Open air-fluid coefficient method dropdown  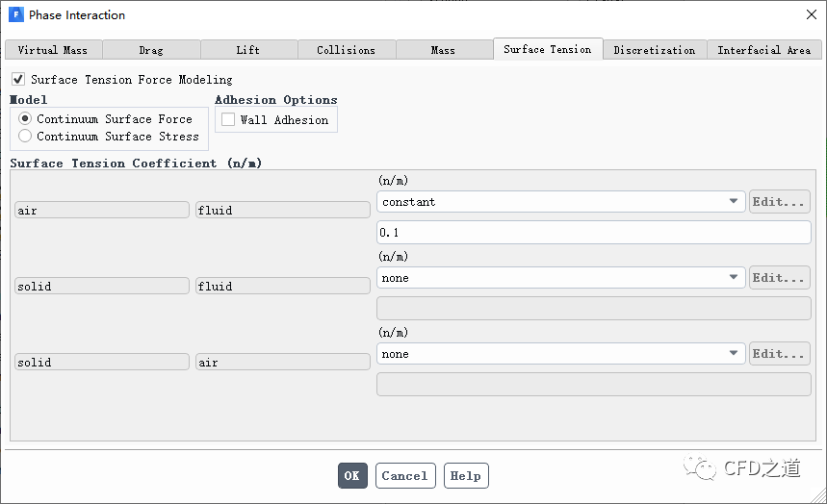pos(560,202)
